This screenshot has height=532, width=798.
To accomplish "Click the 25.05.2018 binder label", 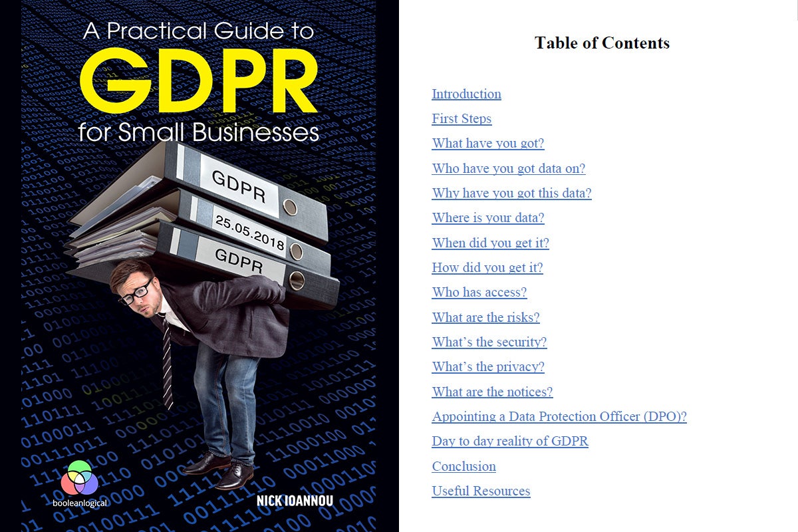I will 249,233.
